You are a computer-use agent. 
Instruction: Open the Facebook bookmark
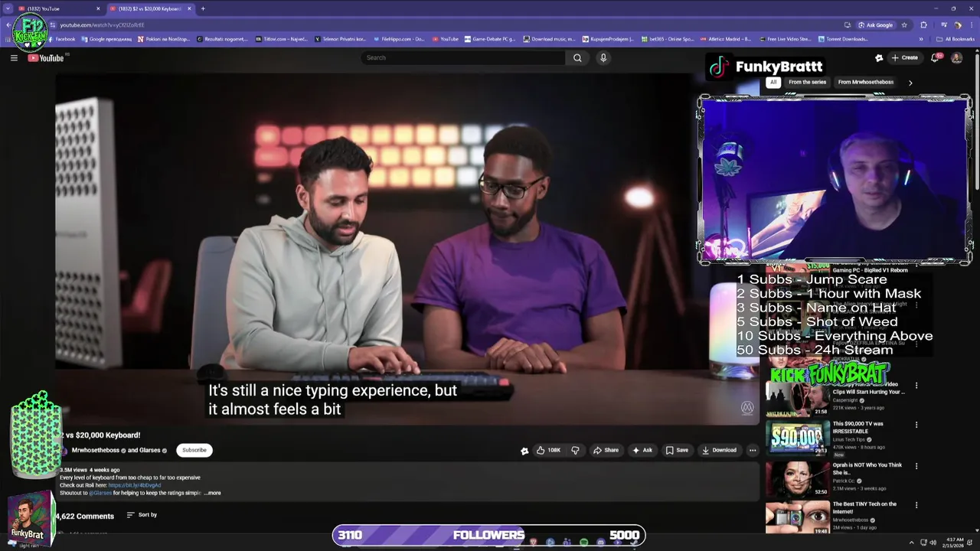point(62,39)
